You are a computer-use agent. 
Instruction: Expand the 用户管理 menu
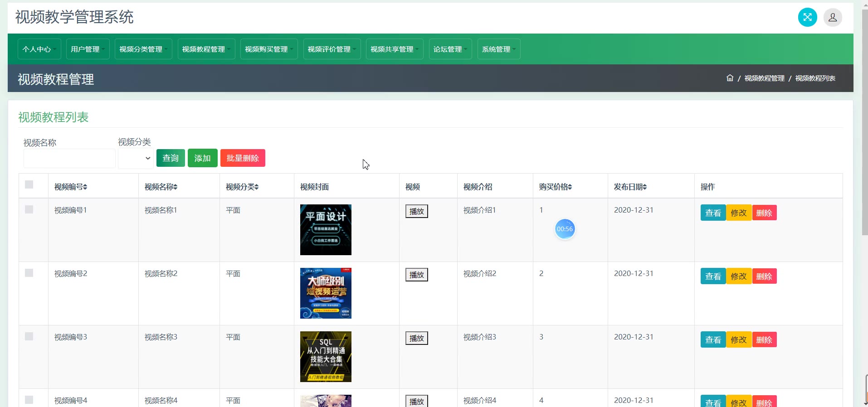[88, 49]
